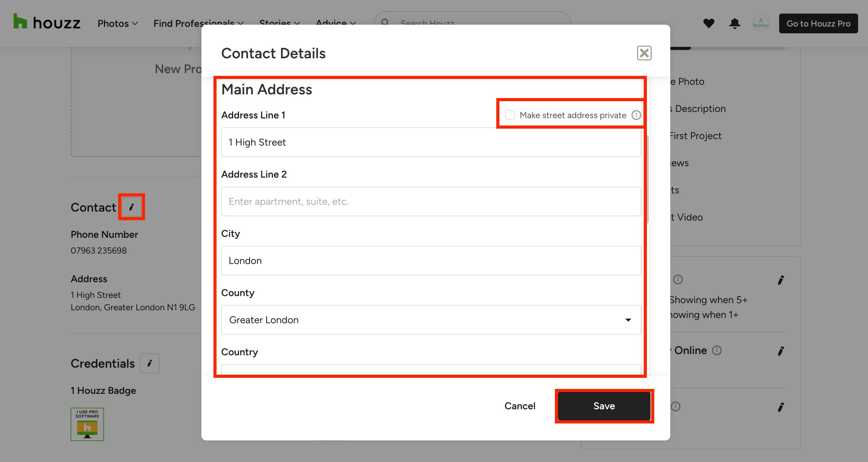Expand the Find Professionals menu
868x462 pixels.
(198, 23)
